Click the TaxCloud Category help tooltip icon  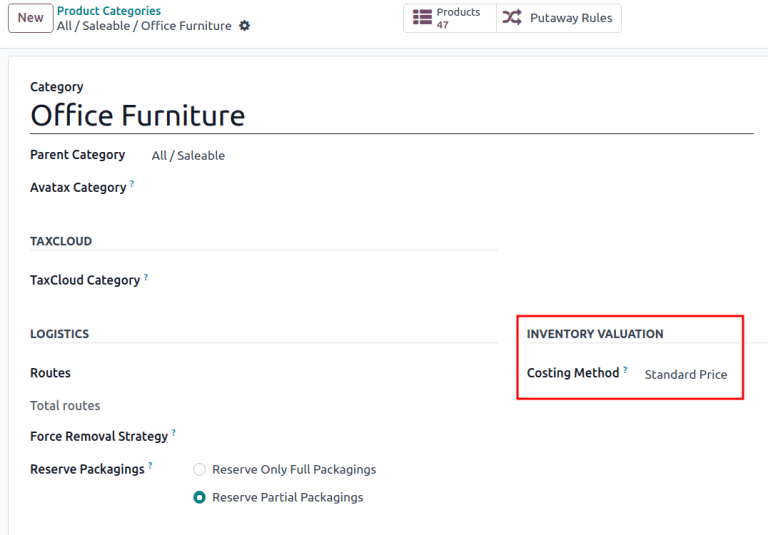click(x=146, y=277)
